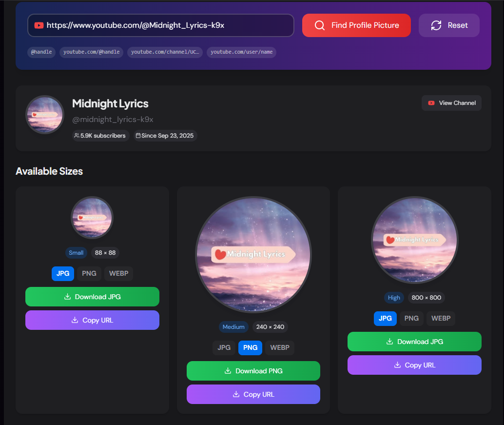
Task: Click the Since Sep 23, 2025 badge
Action: click(165, 136)
